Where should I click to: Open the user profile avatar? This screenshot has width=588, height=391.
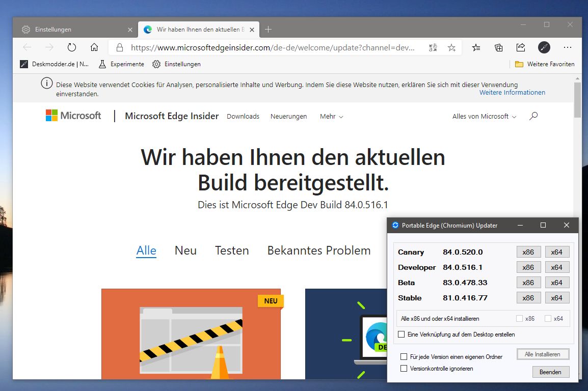544,47
